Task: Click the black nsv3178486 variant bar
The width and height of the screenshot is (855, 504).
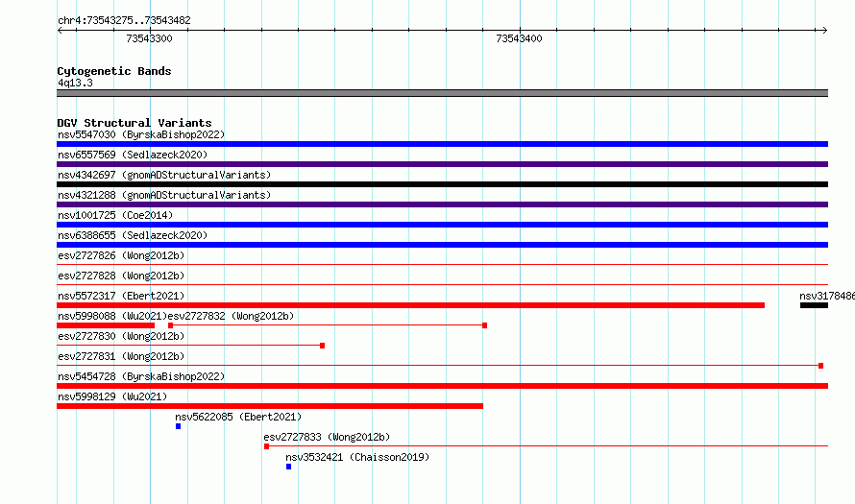Action: click(814, 305)
